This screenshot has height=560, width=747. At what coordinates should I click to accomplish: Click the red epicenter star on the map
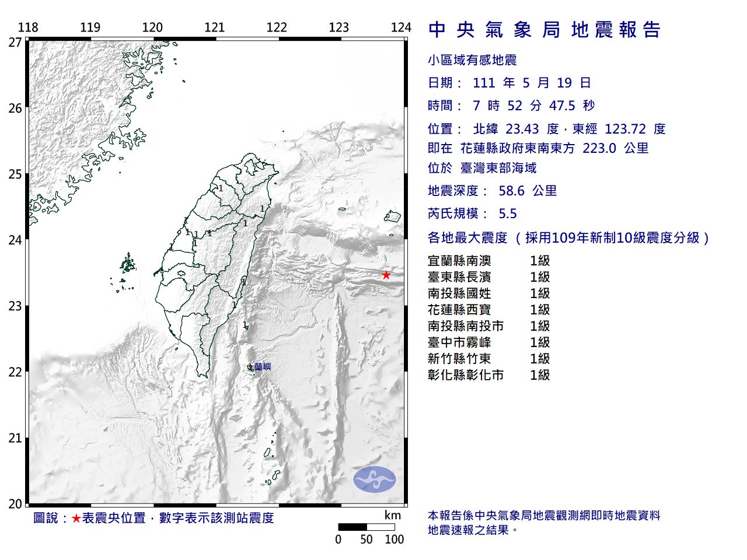tap(386, 275)
